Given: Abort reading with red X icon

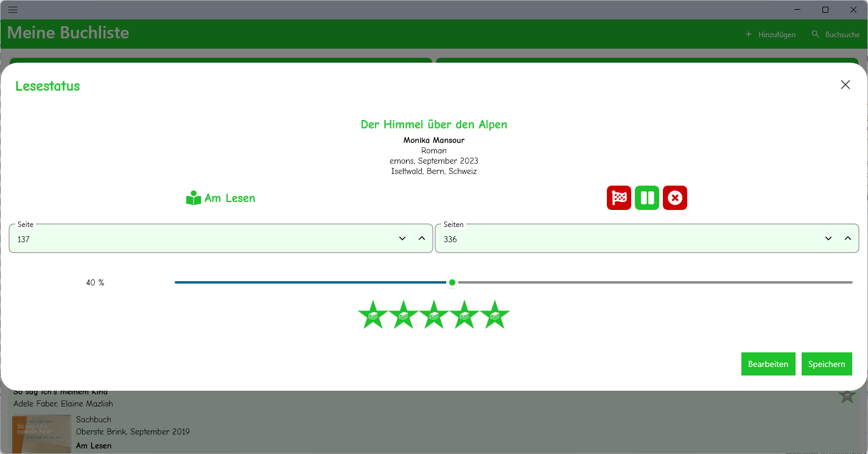Looking at the screenshot, I should coord(674,198).
